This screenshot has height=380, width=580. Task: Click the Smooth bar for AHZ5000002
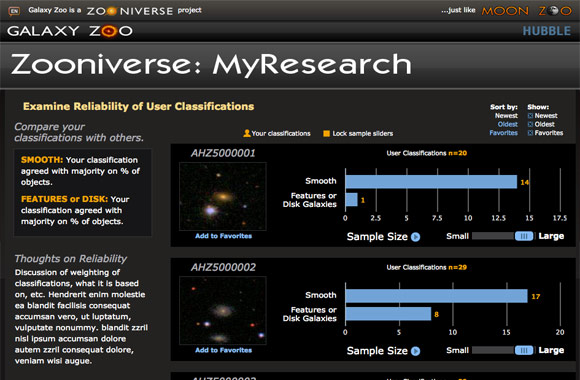click(x=436, y=296)
